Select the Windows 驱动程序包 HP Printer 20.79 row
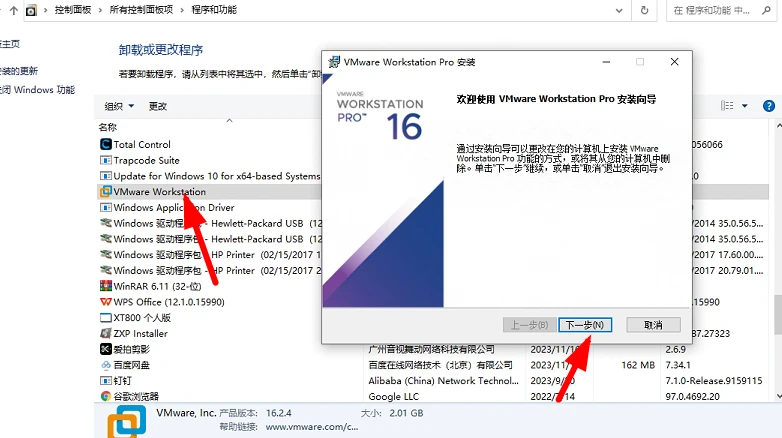The height and width of the screenshot is (438, 782). pyautogui.click(x=433, y=270)
